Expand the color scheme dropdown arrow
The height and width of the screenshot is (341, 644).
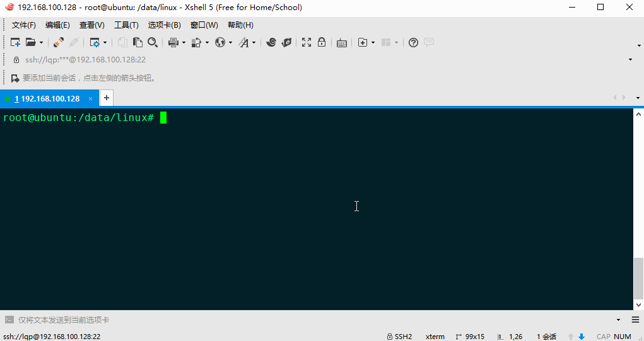click(207, 42)
